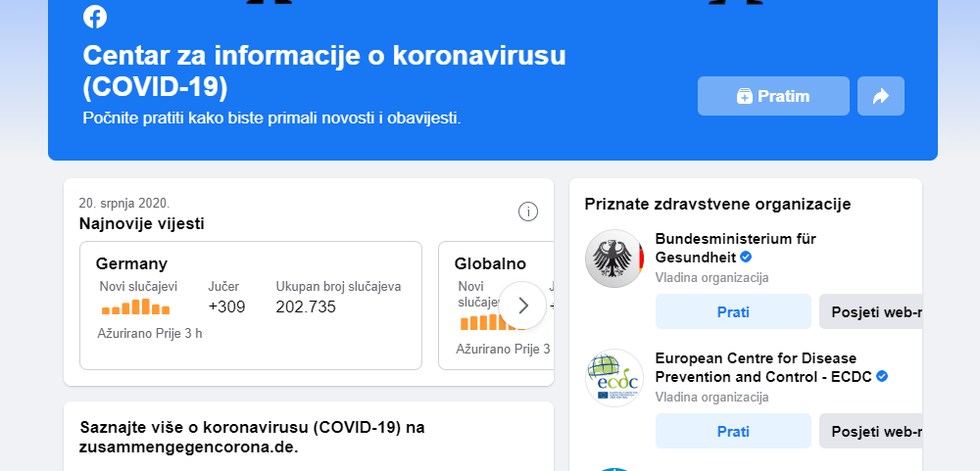Open the info icon beside Najnovije vijesti
Viewport: 980px width, 471px height.
pos(528,212)
